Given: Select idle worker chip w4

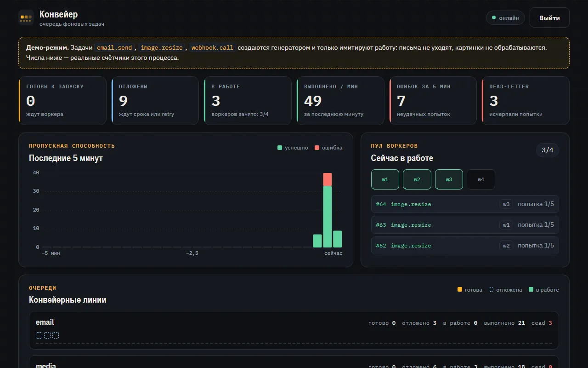Looking at the screenshot, I should 481,179.
